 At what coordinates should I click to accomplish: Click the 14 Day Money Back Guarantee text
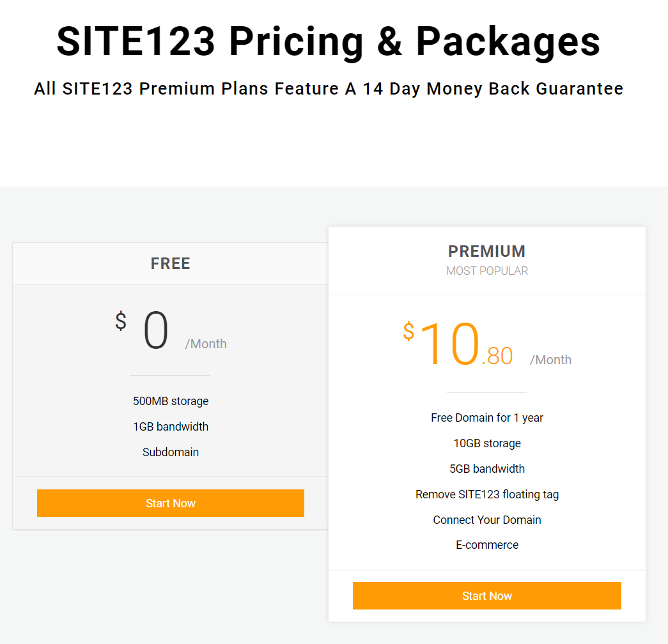[x=328, y=89]
